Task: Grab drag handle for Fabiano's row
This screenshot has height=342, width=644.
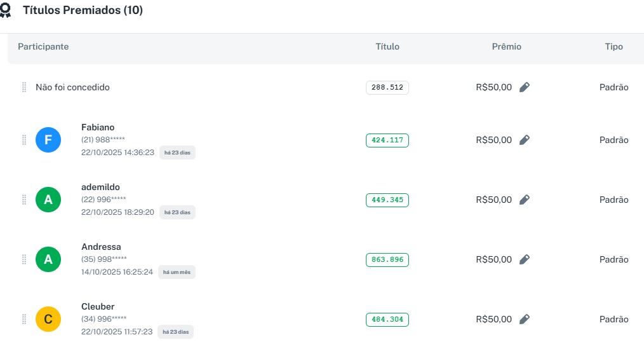Action: (24, 140)
